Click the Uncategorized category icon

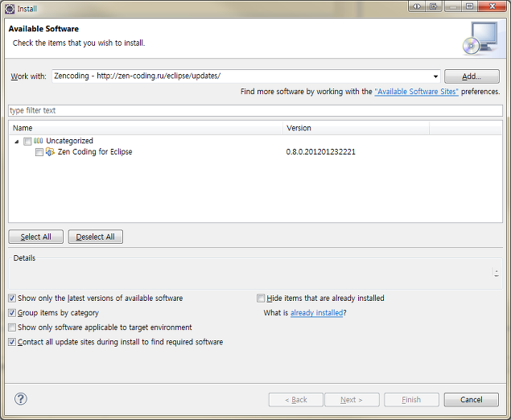click(x=38, y=141)
